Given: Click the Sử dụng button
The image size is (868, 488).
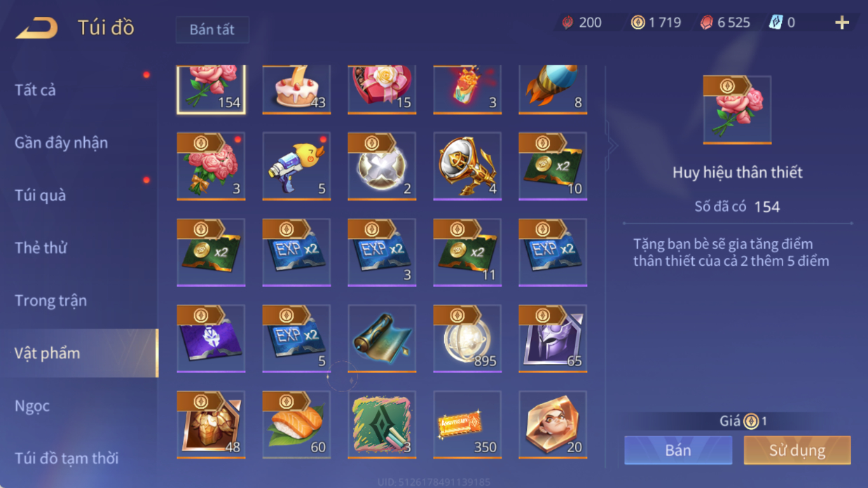Looking at the screenshot, I should [x=797, y=450].
